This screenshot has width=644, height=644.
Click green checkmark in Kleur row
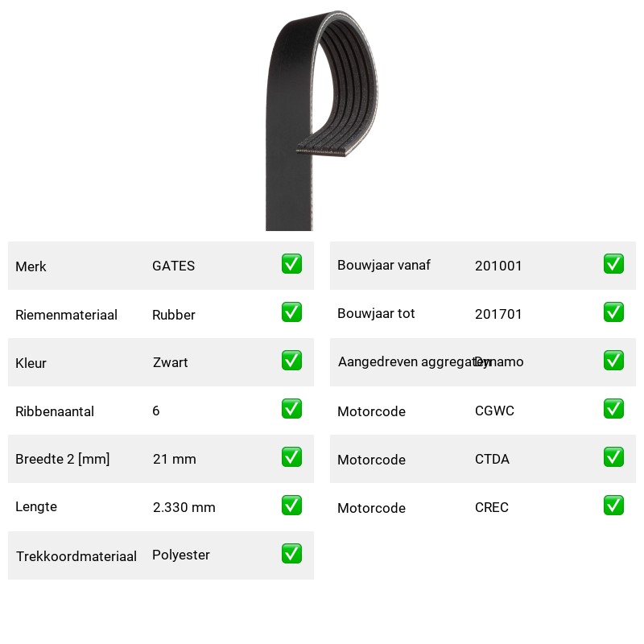tap(291, 360)
